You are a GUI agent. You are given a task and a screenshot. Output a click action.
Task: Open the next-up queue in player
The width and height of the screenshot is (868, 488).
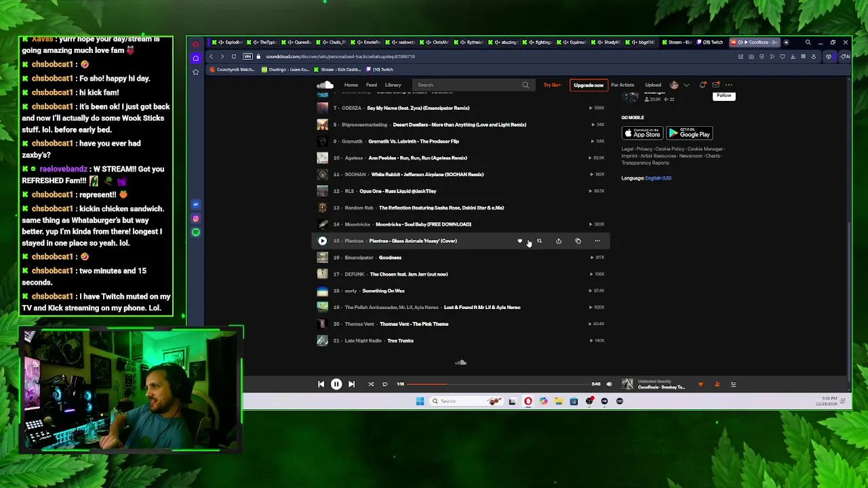(733, 384)
